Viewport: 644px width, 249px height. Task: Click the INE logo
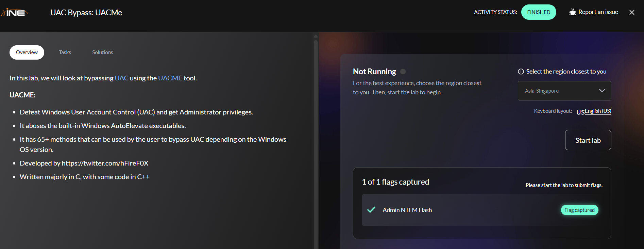14,13
